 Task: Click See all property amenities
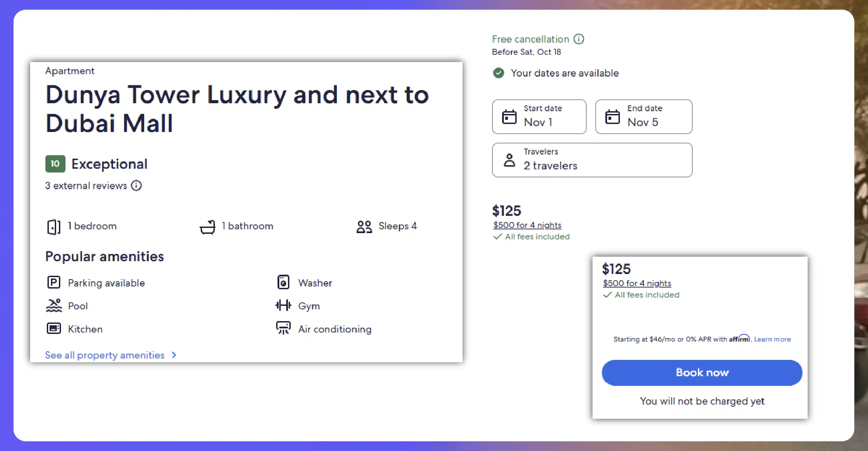pyautogui.click(x=105, y=355)
